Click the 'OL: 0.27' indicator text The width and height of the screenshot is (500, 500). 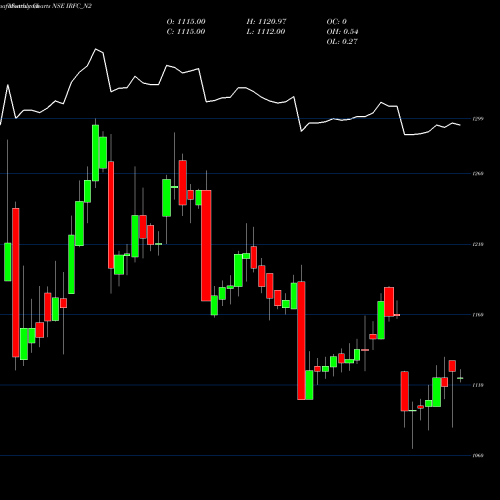coord(342,42)
